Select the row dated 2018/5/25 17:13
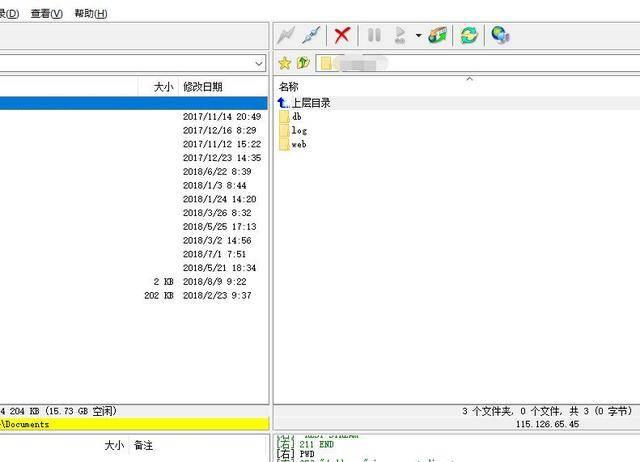This screenshot has height=462, width=640. (x=133, y=227)
